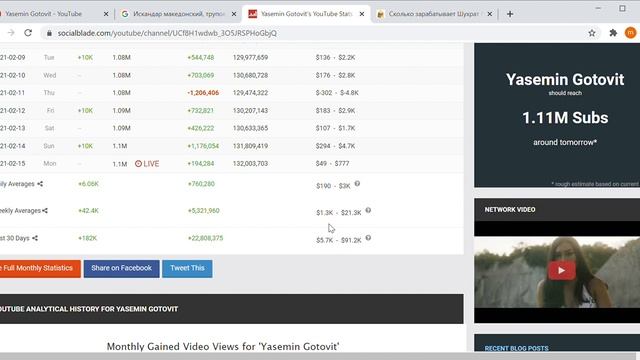Click the $136 - $2.2K earnings cell

335,58
